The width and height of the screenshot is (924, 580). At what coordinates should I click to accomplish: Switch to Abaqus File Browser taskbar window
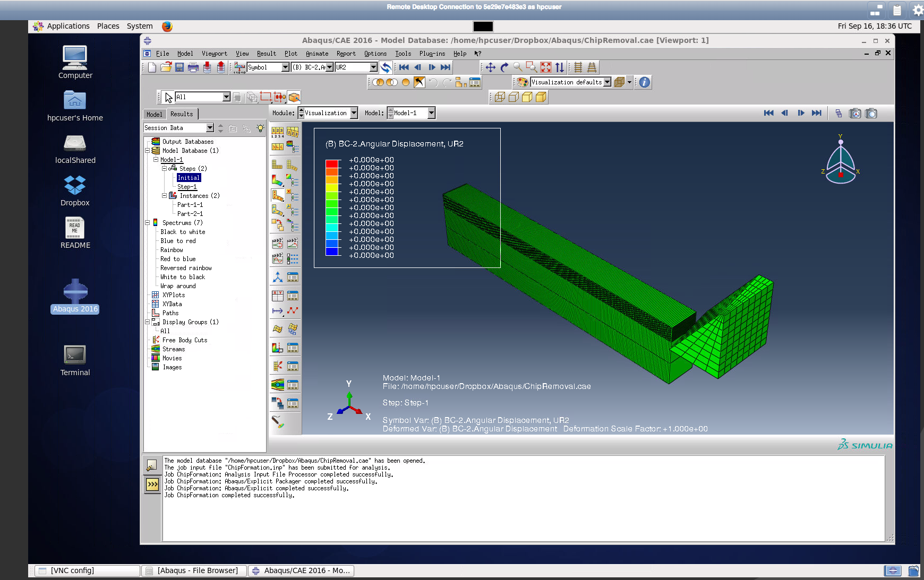(x=195, y=570)
